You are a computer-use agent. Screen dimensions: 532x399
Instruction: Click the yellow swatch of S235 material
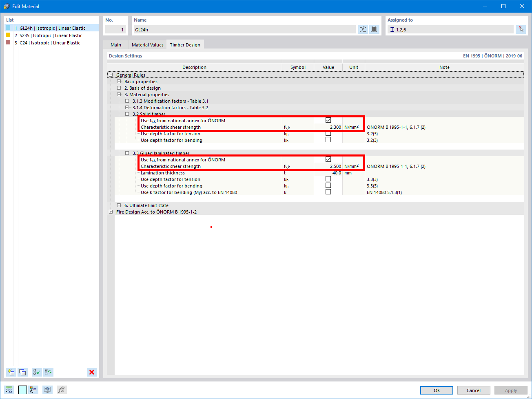pyautogui.click(x=8, y=35)
